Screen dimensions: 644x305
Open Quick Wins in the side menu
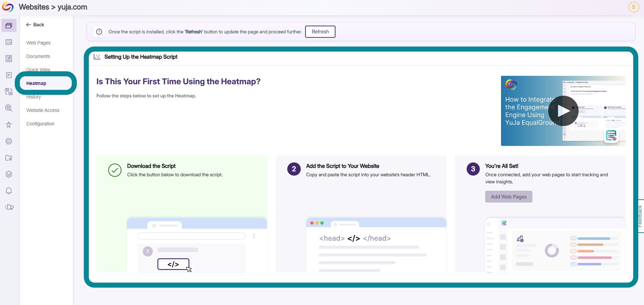coord(38,70)
